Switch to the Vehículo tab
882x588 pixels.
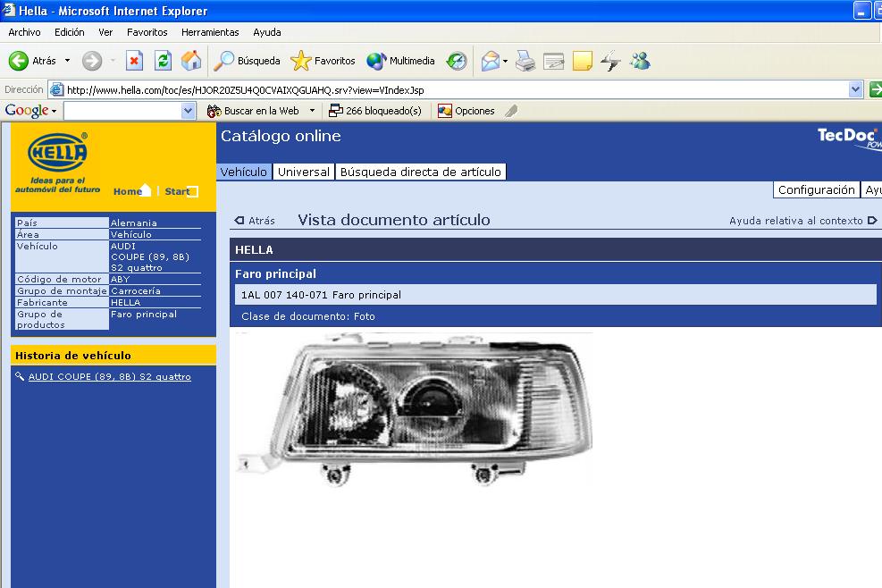coord(244,172)
